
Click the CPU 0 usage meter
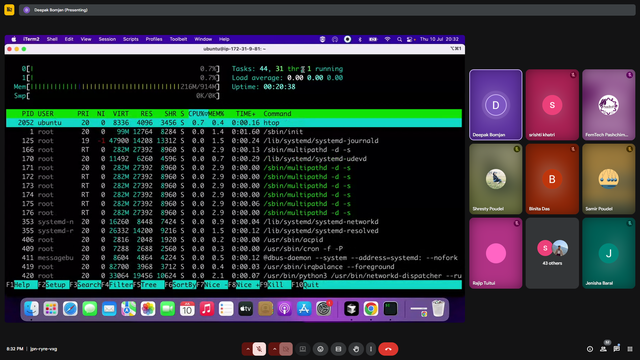click(x=121, y=69)
